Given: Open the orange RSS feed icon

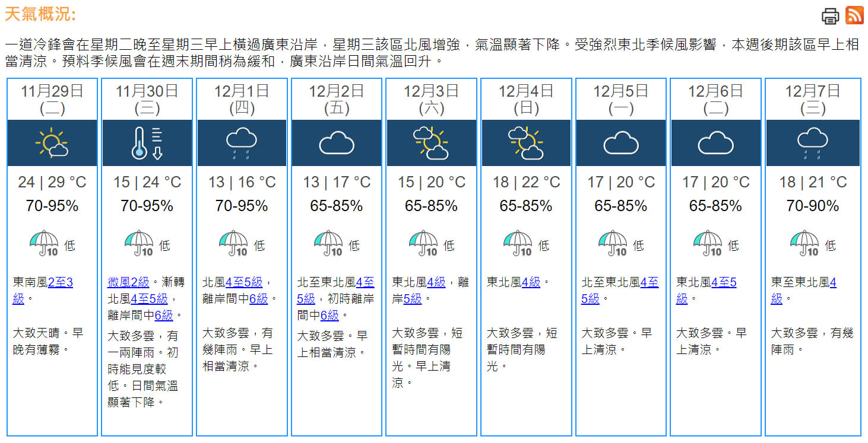Looking at the screenshot, I should pyautogui.click(x=854, y=15).
